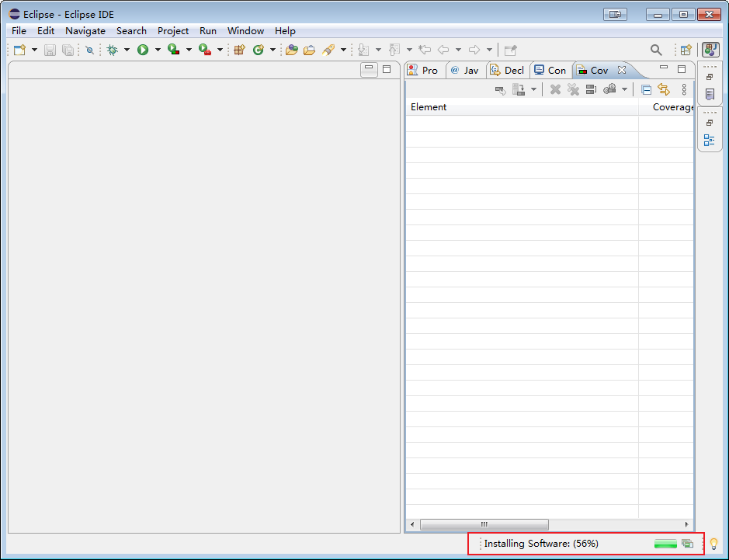The image size is (729, 560).
Task: Open the Search menu
Action: point(131,31)
